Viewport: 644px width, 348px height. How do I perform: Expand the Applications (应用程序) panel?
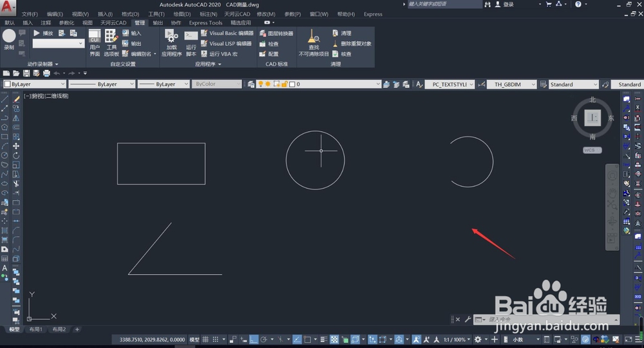point(208,64)
